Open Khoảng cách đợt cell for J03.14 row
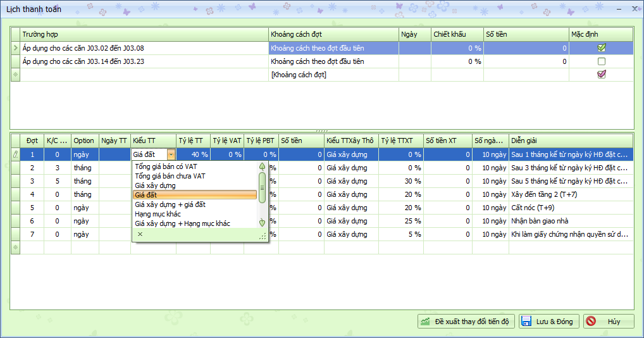This screenshot has width=644, height=338. (x=333, y=61)
